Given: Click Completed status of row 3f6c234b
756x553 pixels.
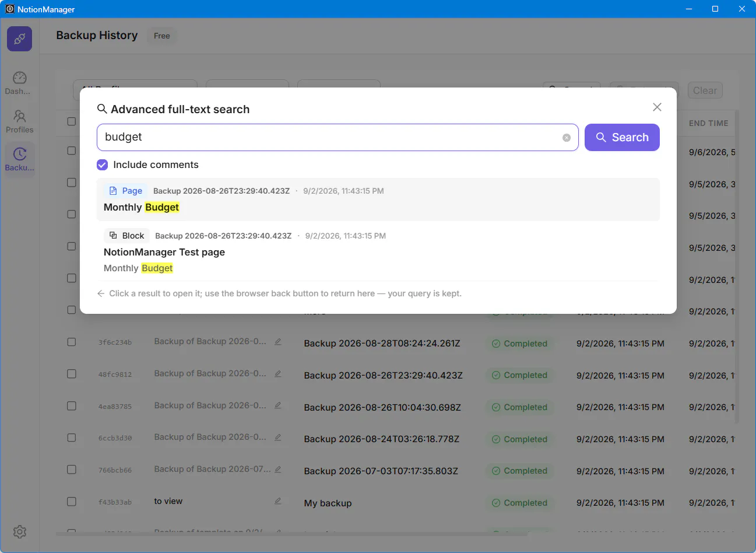Looking at the screenshot, I should (x=519, y=344).
